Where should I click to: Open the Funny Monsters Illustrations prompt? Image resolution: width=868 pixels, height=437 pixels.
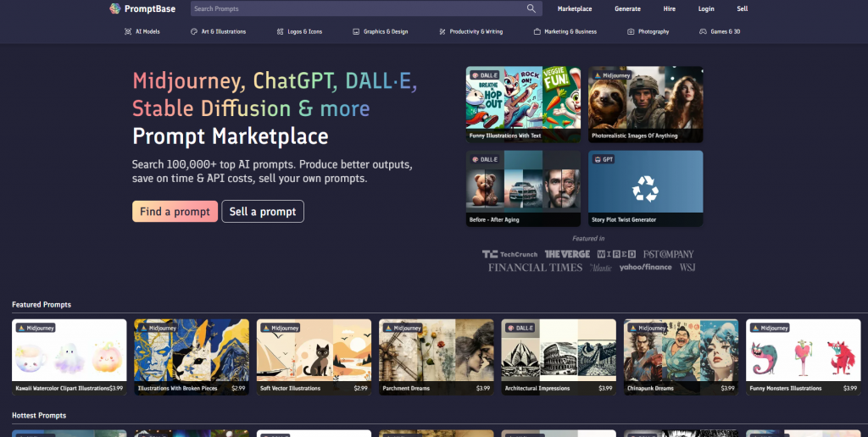click(804, 357)
